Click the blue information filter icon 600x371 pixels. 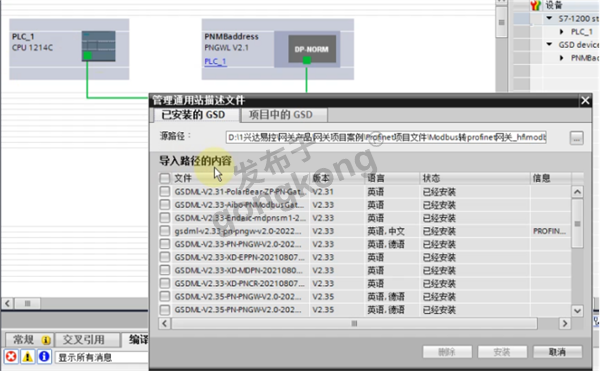[44, 357]
